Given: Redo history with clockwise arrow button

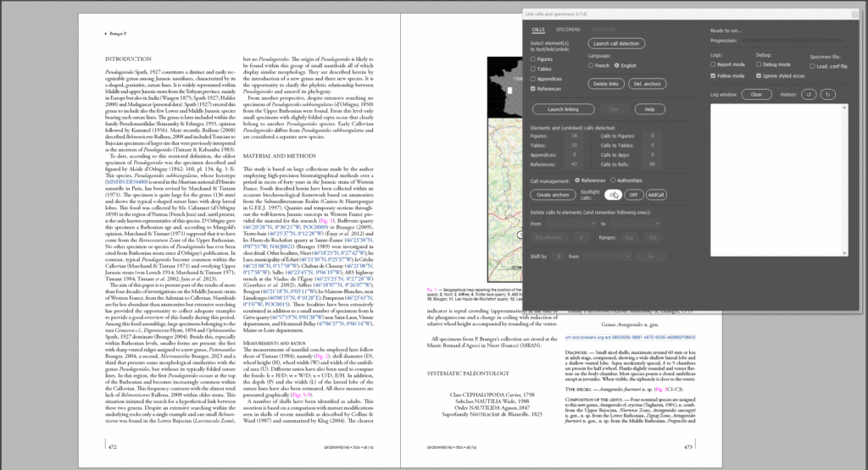Looking at the screenshot, I should (827, 95).
